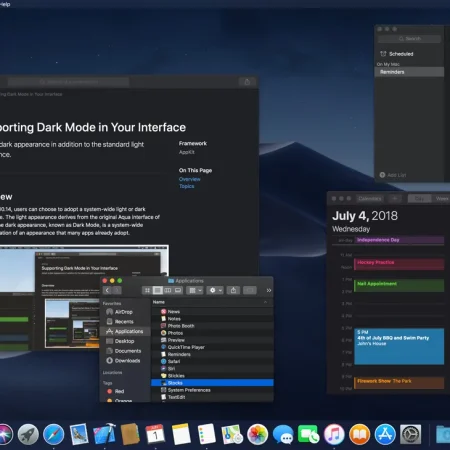Click Add List in Reminders window
The width and height of the screenshot is (450, 450).
[x=393, y=175]
